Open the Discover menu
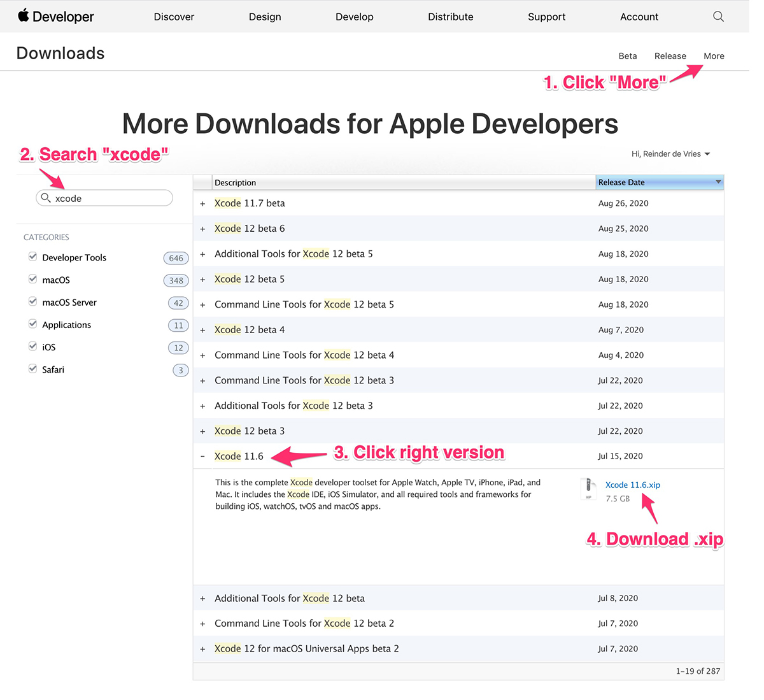Image resolution: width=764 pixels, height=700 pixels. [x=174, y=17]
